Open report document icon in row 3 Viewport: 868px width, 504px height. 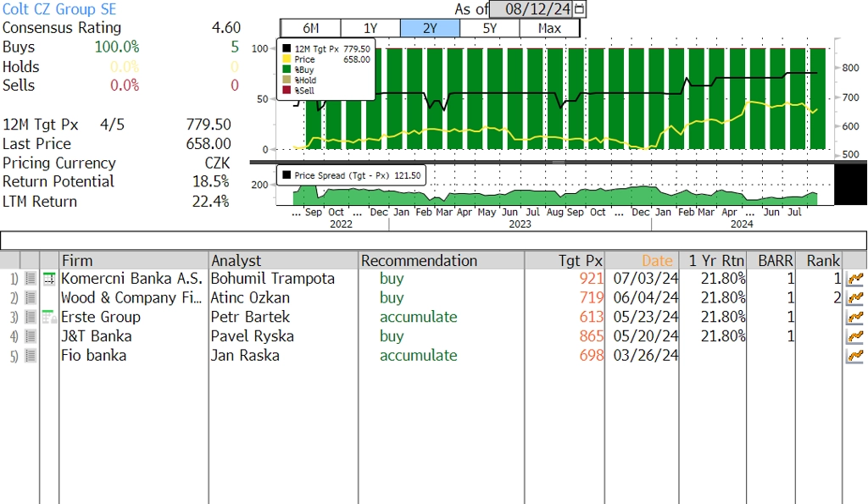click(x=31, y=317)
